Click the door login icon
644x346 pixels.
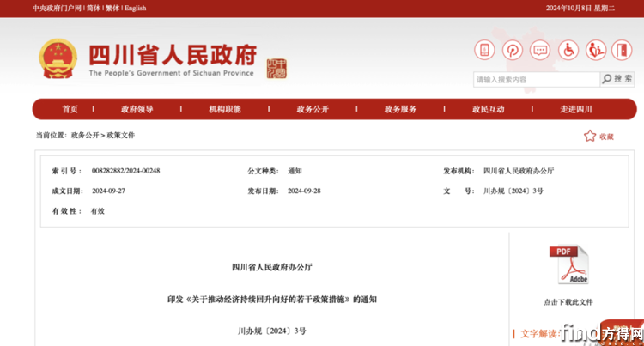pyautogui.click(x=623, y=51)
